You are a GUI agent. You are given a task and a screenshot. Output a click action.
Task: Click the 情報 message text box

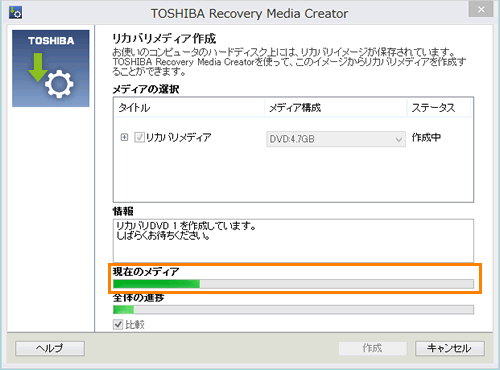click(x=293, y=240)
